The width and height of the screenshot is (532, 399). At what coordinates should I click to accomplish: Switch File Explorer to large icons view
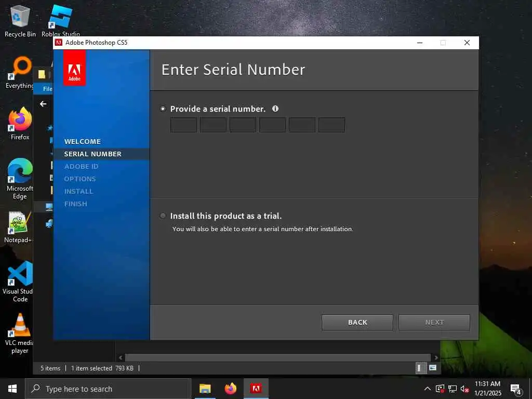[433, 368]
